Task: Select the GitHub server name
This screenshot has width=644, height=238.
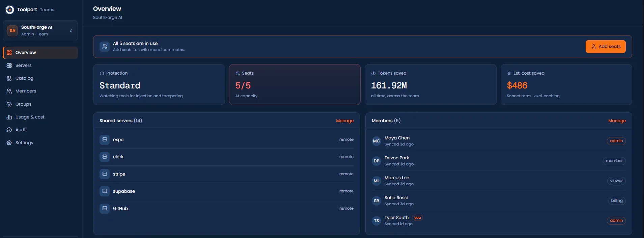Action: click(120, 209)
